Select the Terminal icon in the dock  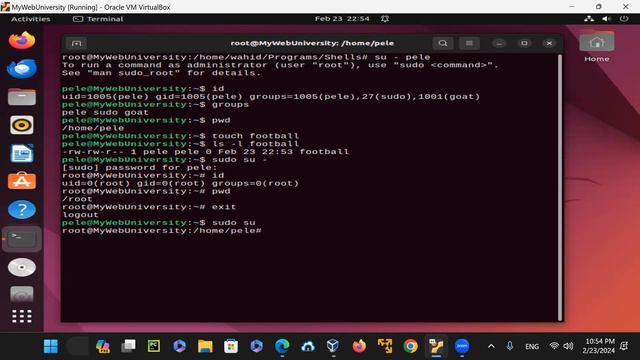22,239
